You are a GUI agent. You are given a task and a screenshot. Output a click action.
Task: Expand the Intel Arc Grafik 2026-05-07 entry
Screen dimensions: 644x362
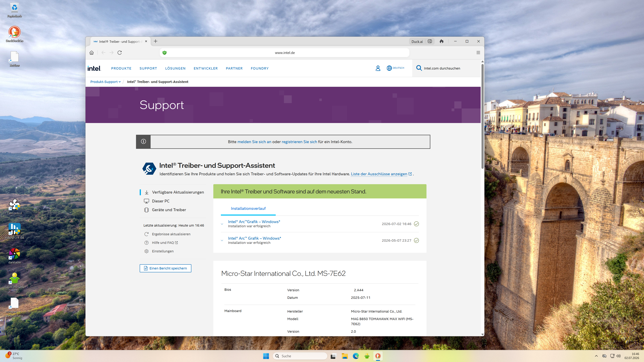[x=222, y=241]
